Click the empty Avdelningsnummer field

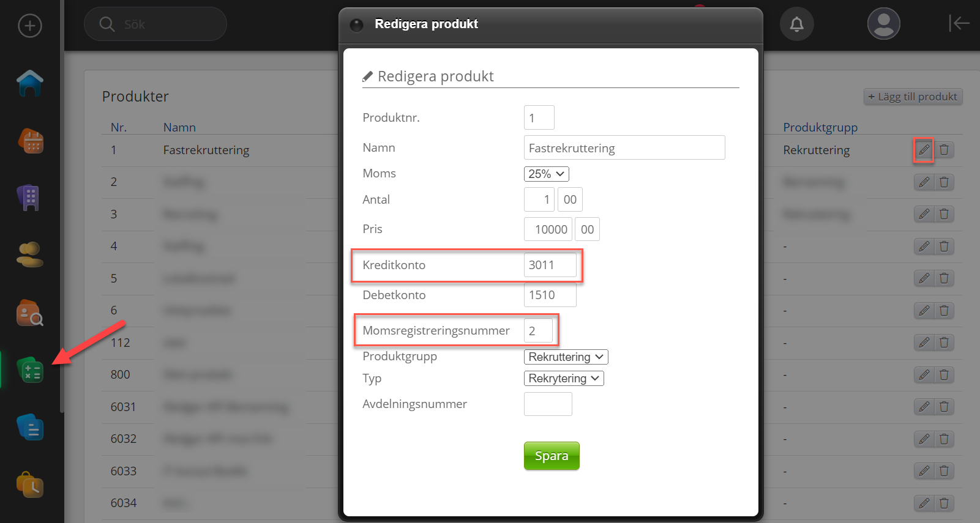coord(547,404)
